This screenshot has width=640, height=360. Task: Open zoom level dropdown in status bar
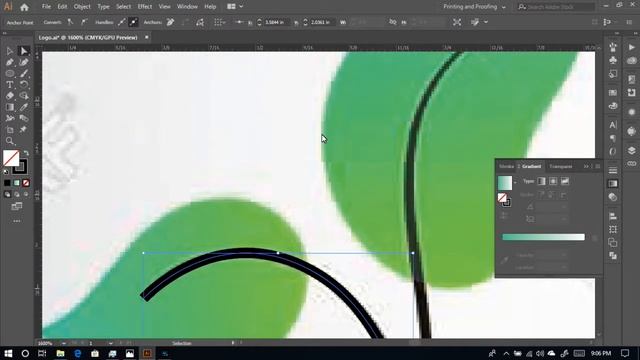click(x=64, y=343)
